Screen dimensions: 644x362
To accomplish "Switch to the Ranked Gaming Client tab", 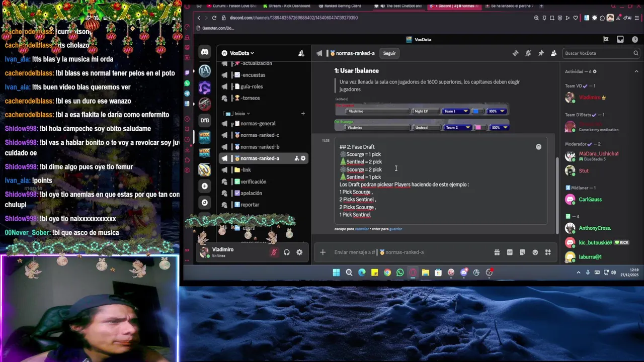I will [341, 6].
